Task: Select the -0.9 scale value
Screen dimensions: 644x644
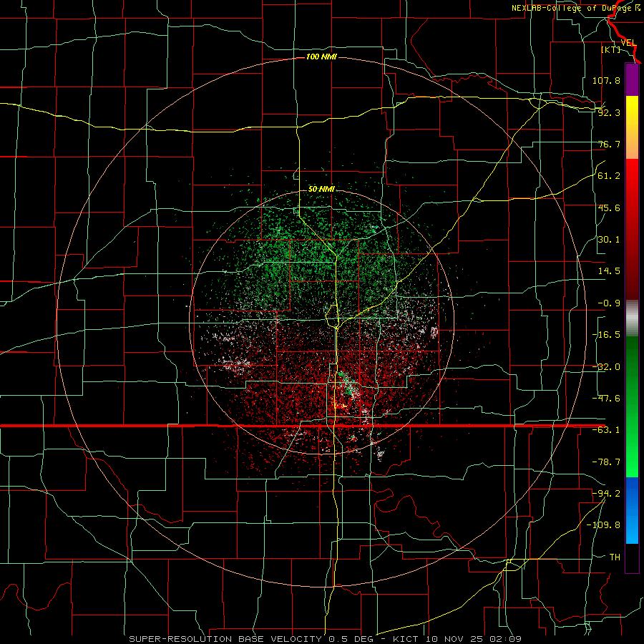Action: point(609,303)
